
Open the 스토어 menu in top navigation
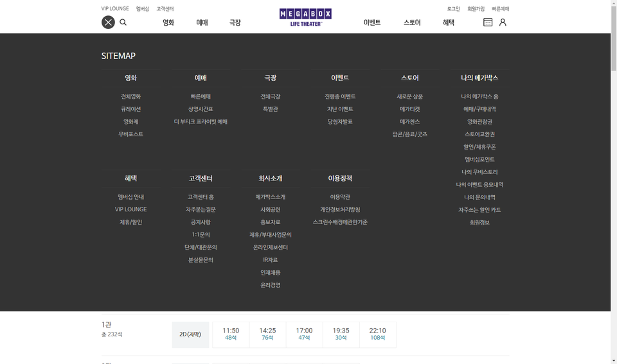(x=412, y=22)
